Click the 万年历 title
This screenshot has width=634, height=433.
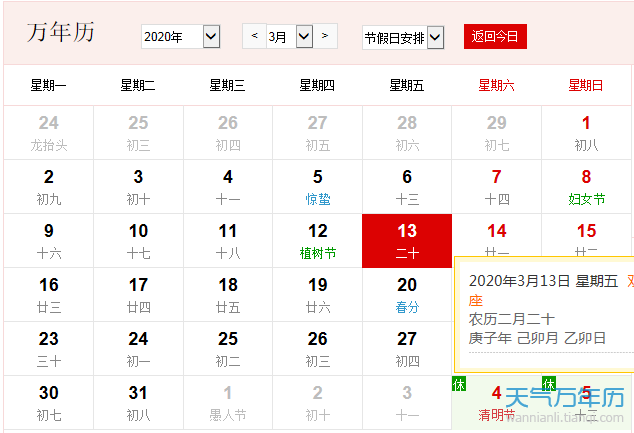(61, 32)
